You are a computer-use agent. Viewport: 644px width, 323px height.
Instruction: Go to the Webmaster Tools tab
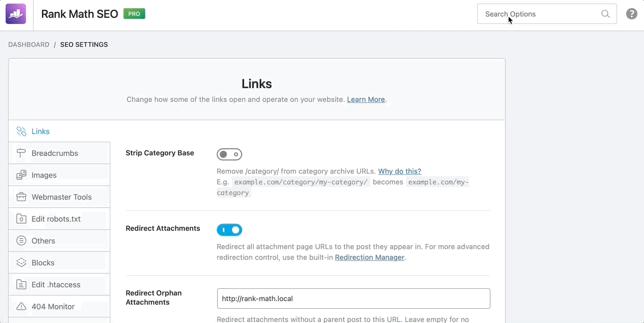coord(60,197)
